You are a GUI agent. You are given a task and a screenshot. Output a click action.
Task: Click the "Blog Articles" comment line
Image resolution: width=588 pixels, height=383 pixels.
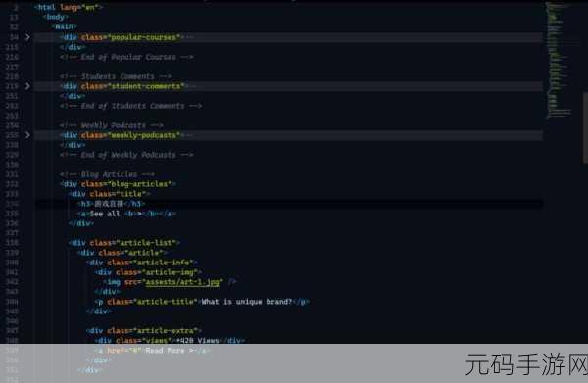107,174
